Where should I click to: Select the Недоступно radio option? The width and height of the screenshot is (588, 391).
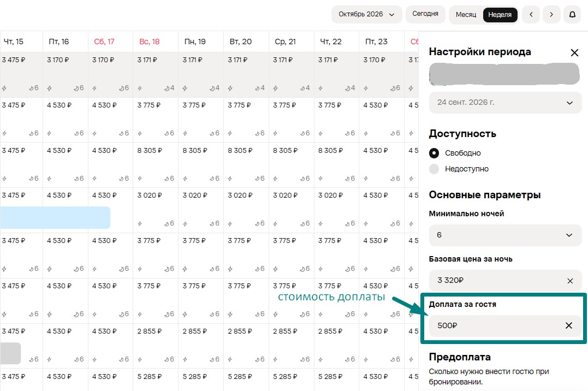tap(434, 169)
